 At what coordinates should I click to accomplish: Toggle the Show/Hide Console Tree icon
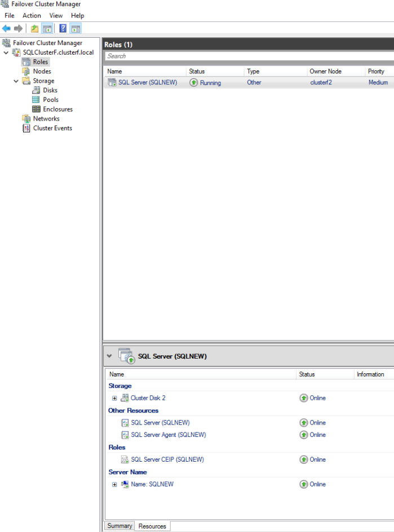coord(47,29)
